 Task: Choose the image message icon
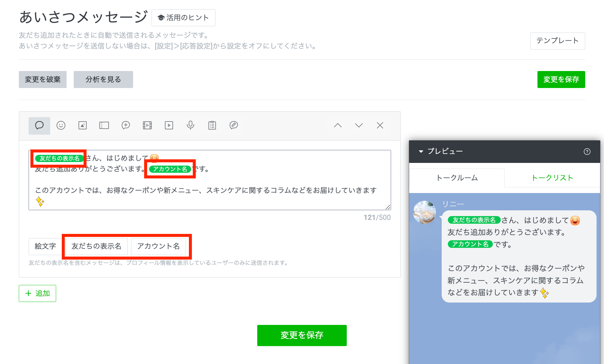coord(83,126)
